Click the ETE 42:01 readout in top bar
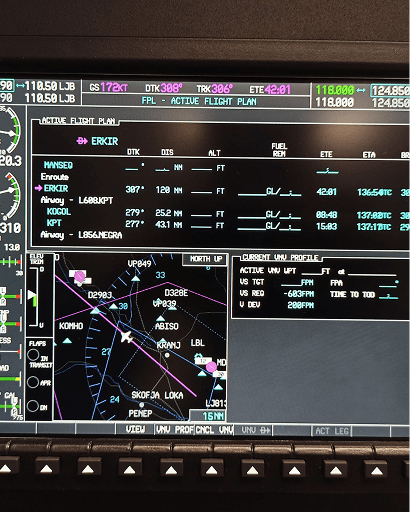 coord(270,89)
